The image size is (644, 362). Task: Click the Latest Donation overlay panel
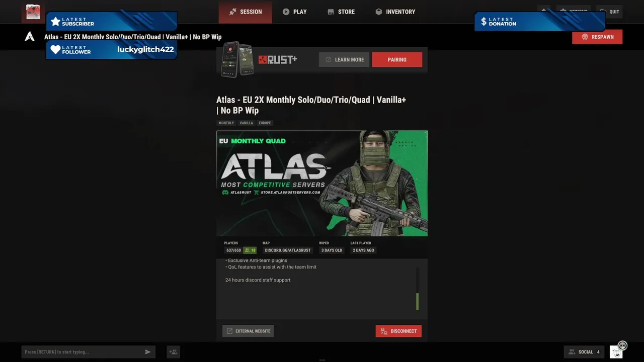tap(539, 22)
